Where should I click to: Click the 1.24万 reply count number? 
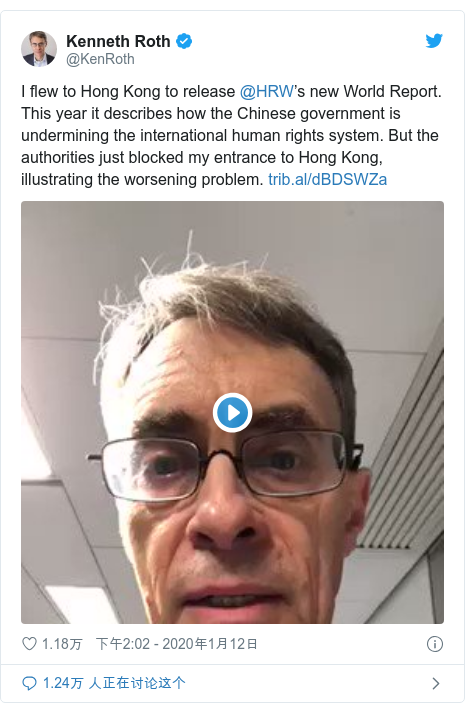[63, 683]
